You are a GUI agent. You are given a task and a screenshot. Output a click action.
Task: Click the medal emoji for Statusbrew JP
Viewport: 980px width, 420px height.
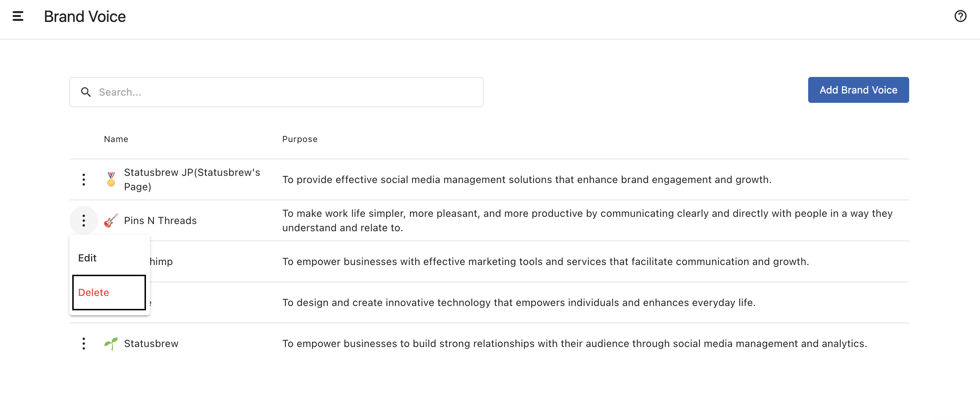[111, 179]
